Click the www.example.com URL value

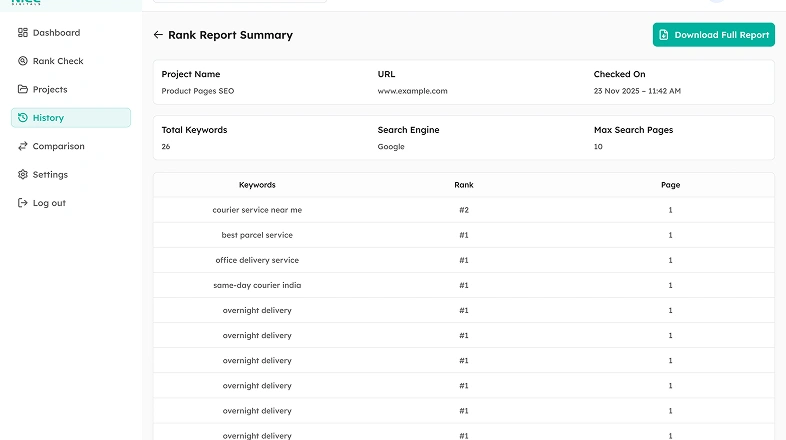tap(412, 91)
